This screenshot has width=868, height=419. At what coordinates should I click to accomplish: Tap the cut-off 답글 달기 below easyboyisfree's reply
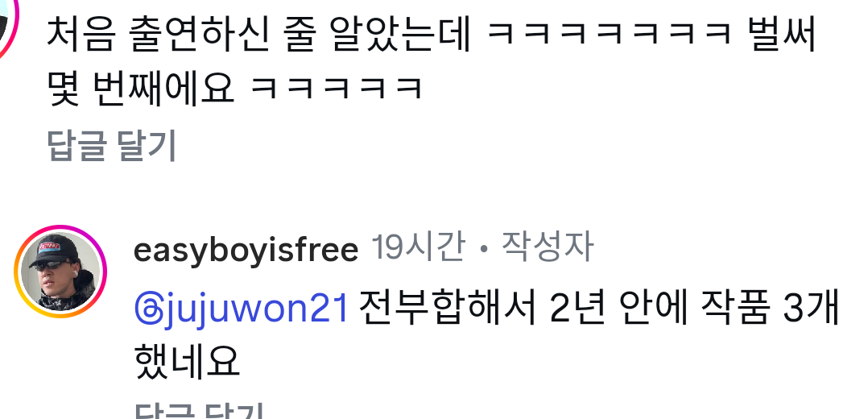(197, 413)
